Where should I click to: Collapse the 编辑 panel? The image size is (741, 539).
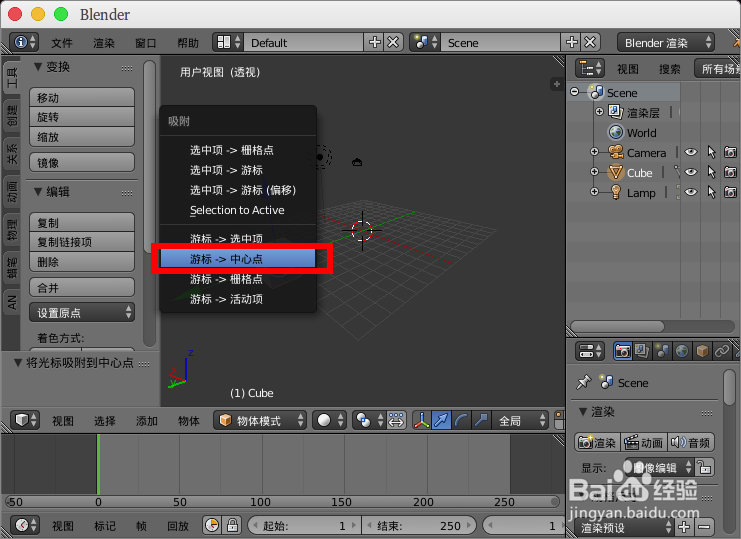point(38,192)
